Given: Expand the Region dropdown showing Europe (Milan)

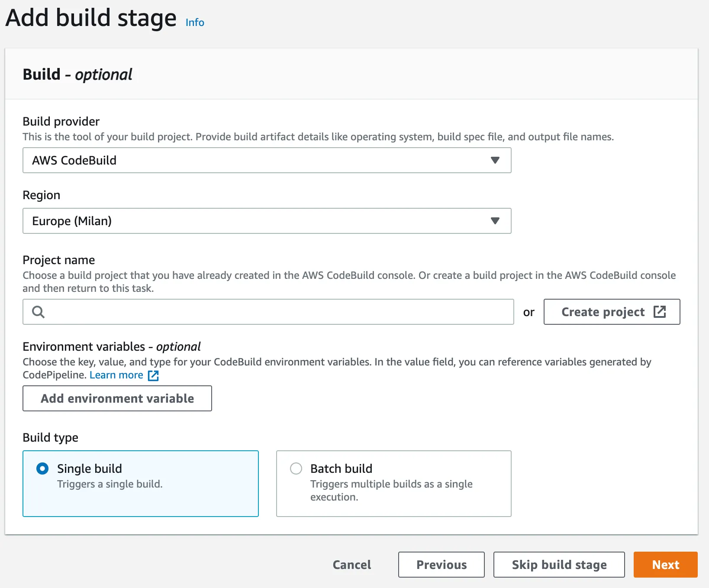Looking at the screenshot, I should [267, 221].
